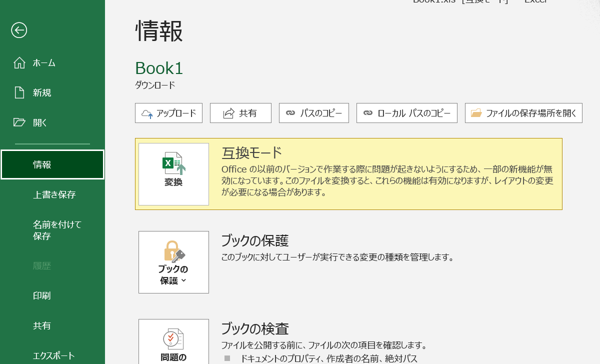Viewport: 600px width, 364px height.
Task: Click the cloud upload icon
Action: point(147,113)
